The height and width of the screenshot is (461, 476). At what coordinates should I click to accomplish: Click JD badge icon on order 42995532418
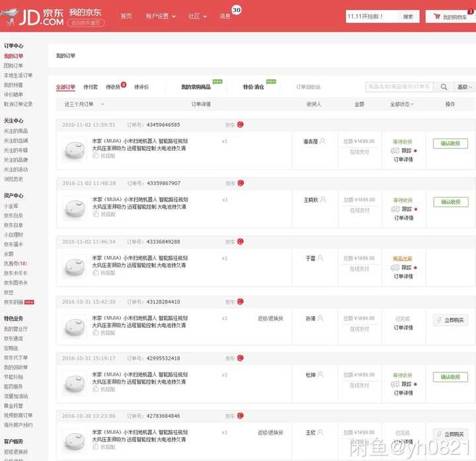pyautogui.click(x=240, y=358)
